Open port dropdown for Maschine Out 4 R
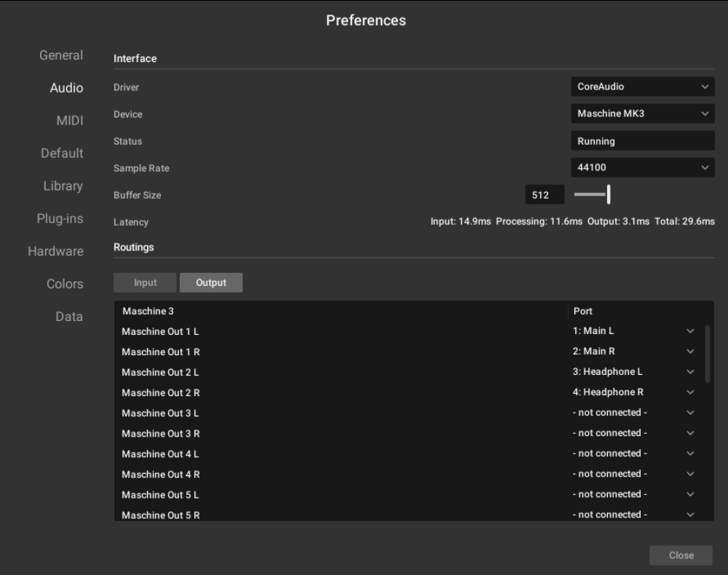This screenshot has width=728, height=575. click(633, 474)
